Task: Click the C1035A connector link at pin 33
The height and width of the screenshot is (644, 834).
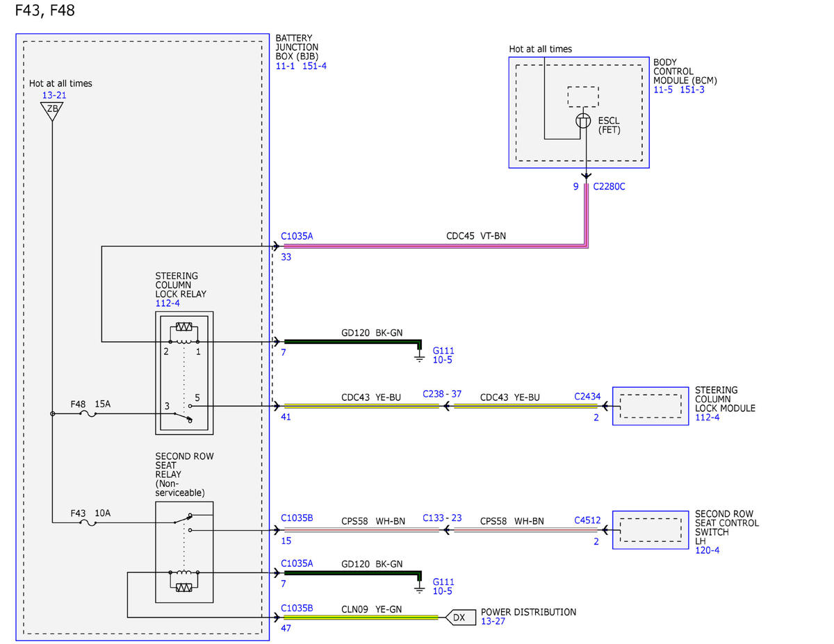Action: (297, 236)
